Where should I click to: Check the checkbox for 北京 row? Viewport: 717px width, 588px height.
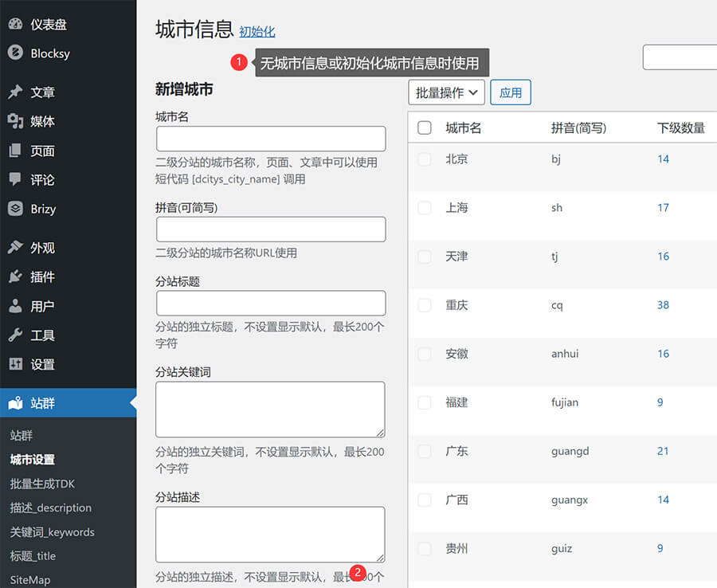click(x=425, y=159)
